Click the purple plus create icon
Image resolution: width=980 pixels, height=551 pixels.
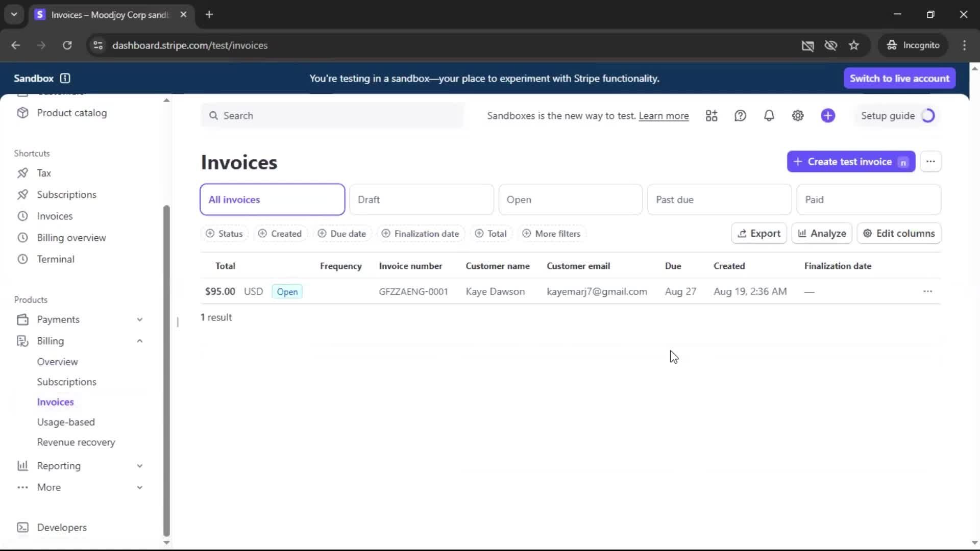click(x=828, y=116)
